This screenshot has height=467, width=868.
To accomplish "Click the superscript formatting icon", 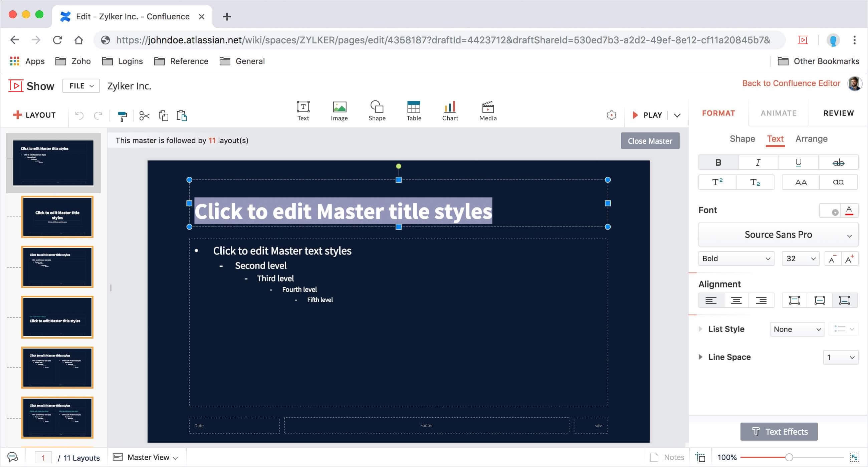I will 717,182.
